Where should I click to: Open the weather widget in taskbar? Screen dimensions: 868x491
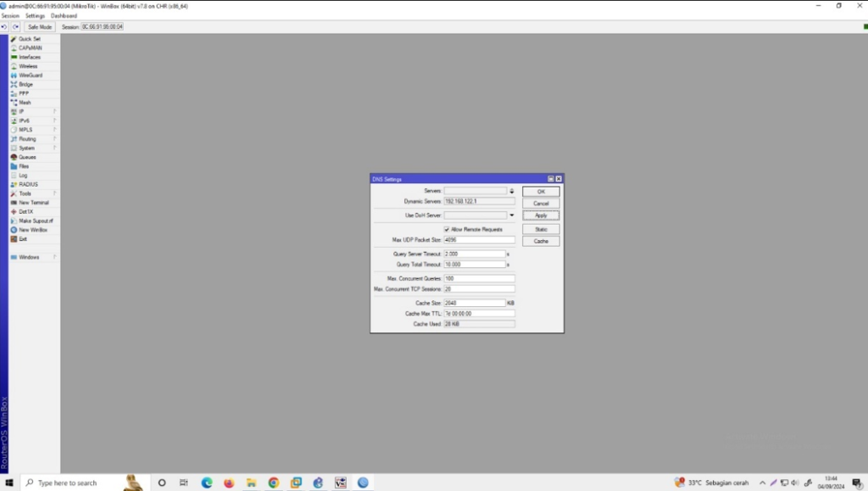[x=711, y=483]
